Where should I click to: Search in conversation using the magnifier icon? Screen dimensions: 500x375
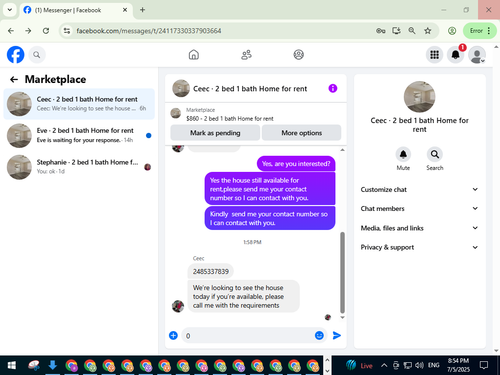(x=435, y=154)
